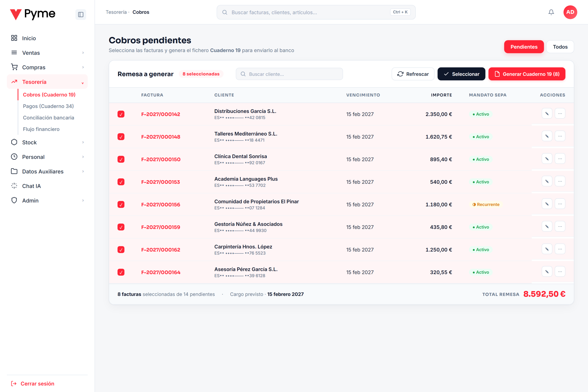Switch to the Todos tab
The height and width of the screenshot is (392, 588).
(560, 47)
